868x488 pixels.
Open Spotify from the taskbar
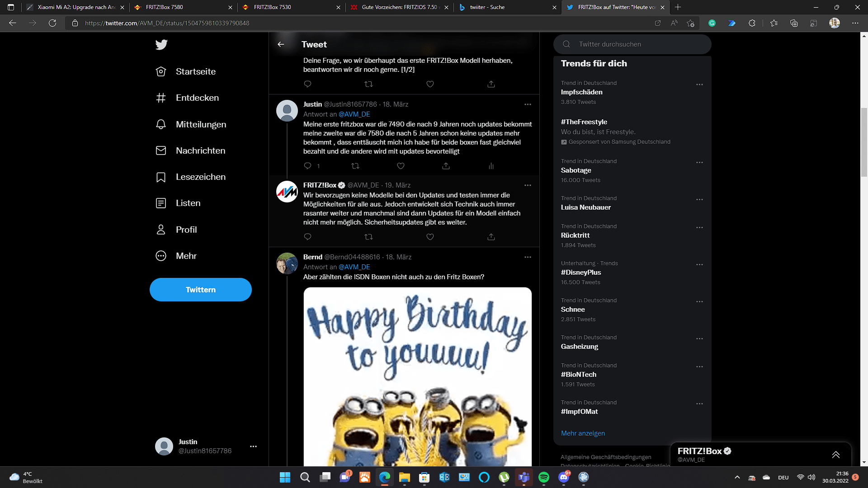[x=544, y=477]
